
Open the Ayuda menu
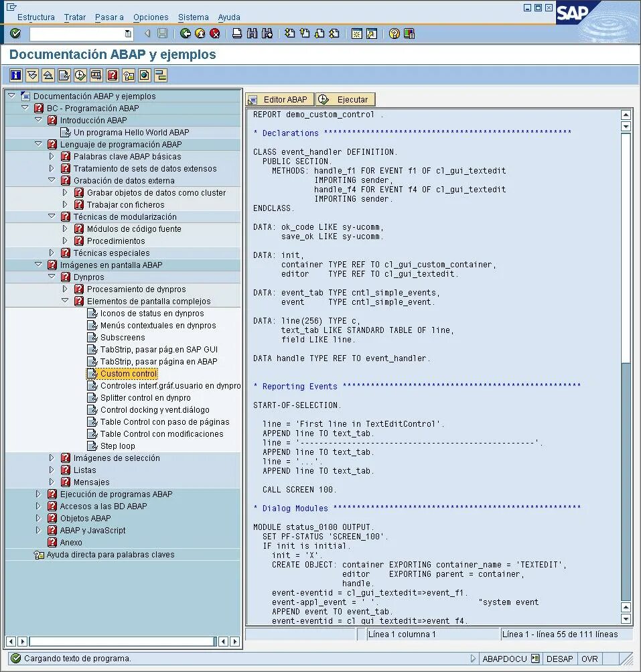(229, 17)
